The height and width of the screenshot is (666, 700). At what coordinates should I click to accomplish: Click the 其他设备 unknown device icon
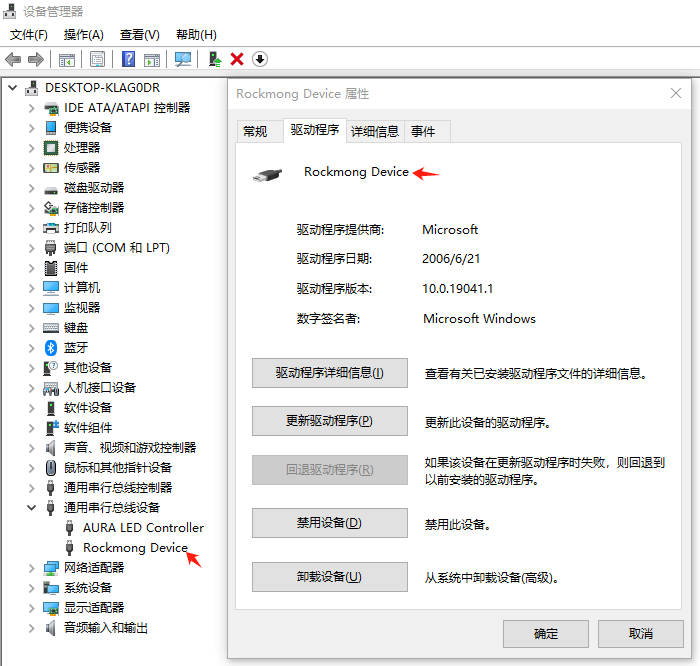(51, 368)
